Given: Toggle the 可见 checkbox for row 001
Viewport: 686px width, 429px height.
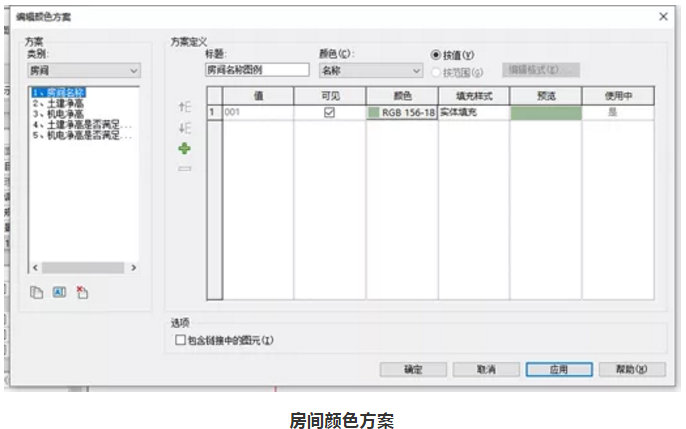Looking at the screenshot, I should 329,113.
